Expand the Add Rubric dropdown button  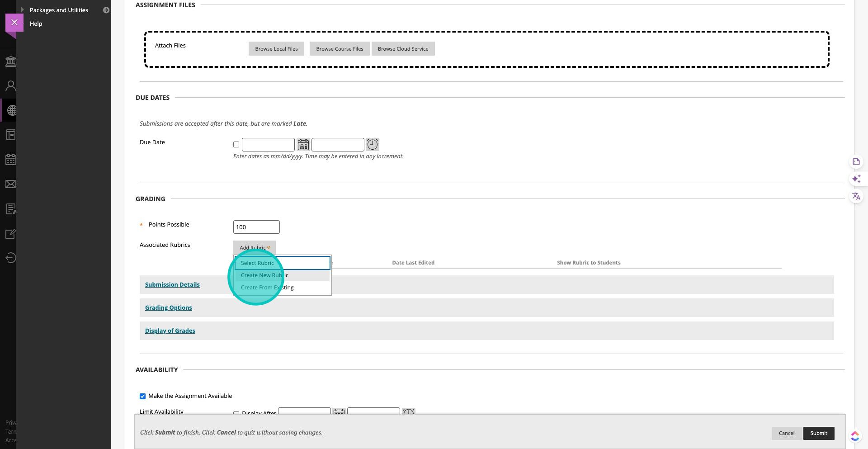pyautogui.click(x=255, y=247)
